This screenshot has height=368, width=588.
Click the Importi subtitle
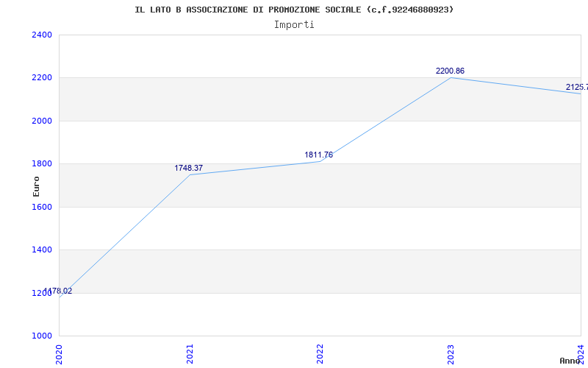[294, 25]
